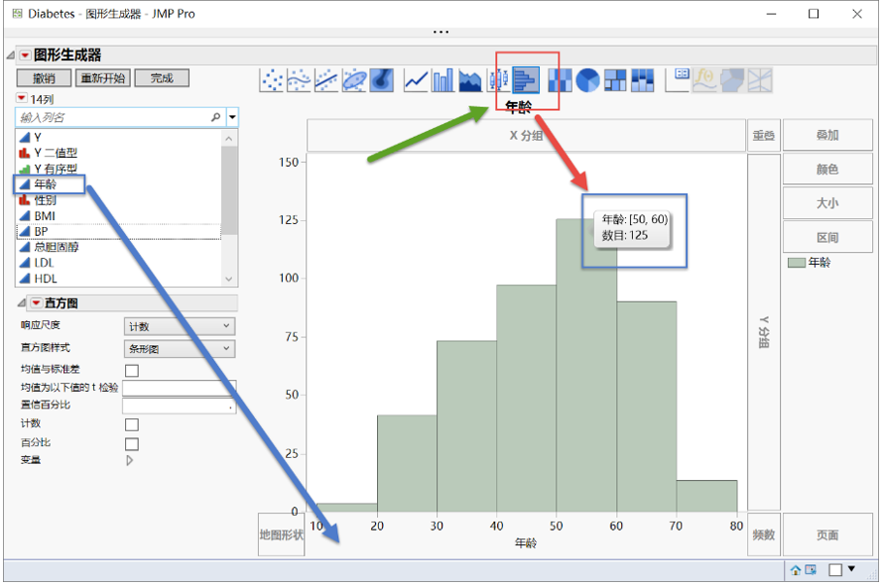Select the Caption Box element icon
The height and width of the screenshot is (588, 885).
[677, 80]
